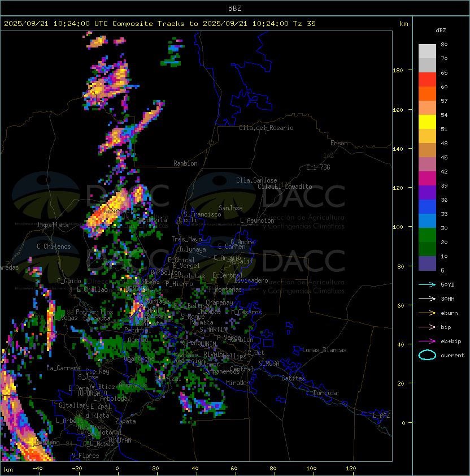The width and height of the screenshot is (470, 476).
Task: Click the Encon map label
Action: tap(339, 143)
